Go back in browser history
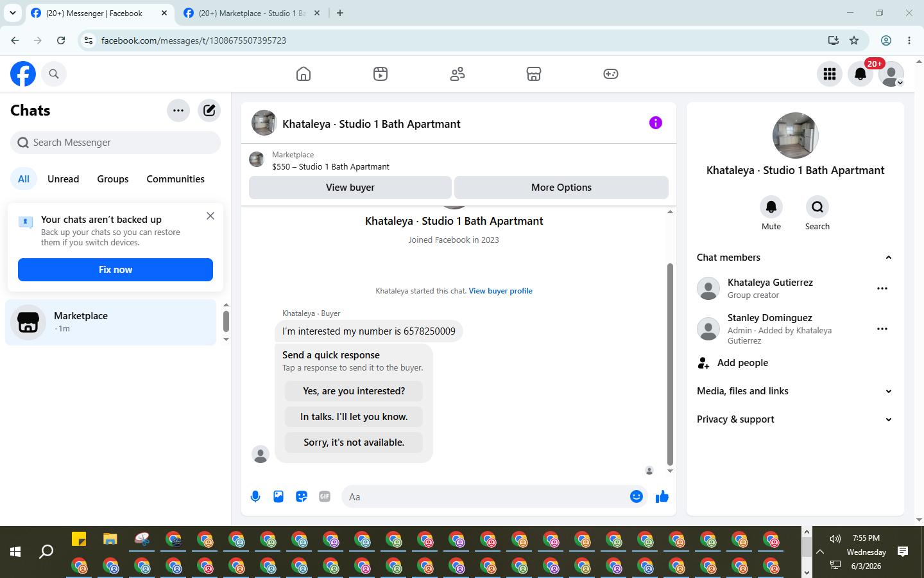Image resolution: width=924 pixels, height=578 pixels. 15,40
